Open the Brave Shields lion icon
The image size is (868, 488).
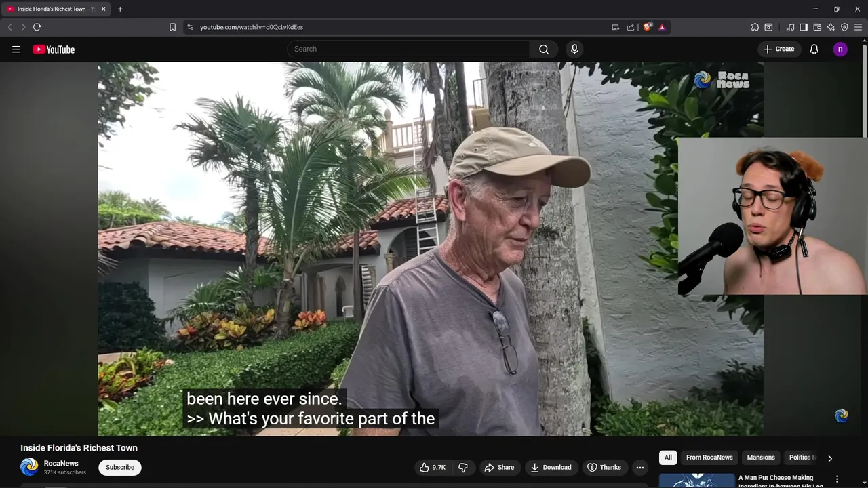pyautogui.click(x=648, y=27)
